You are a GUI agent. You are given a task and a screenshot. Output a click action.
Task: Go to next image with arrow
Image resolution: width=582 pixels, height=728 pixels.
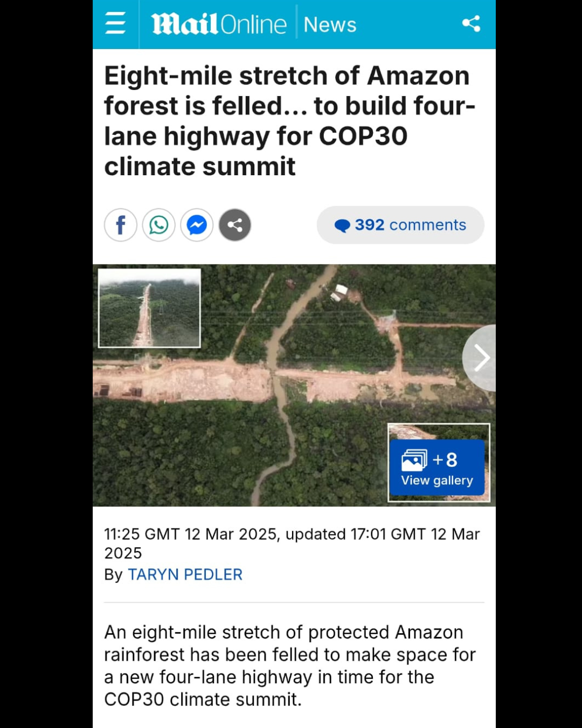(x=481, y=358)
